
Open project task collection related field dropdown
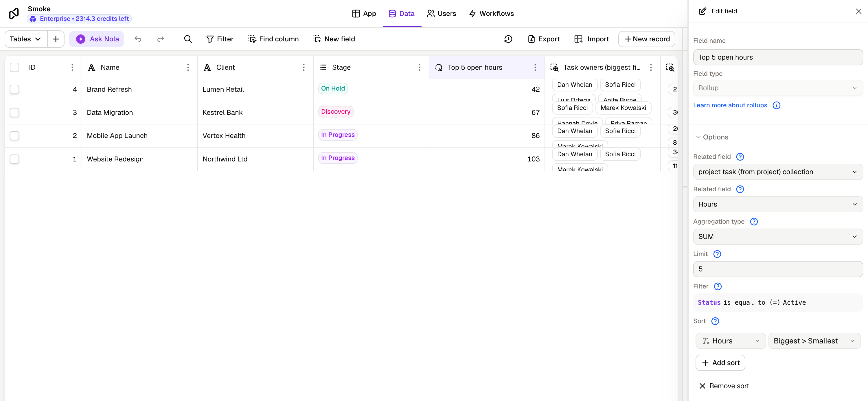tap(778, 172)
